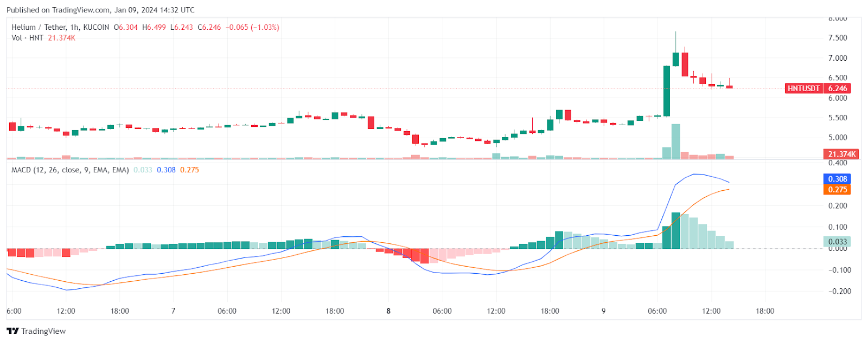Click the Published on TradingView.com header text
This screenshot has height=342, width=868.
coord(100,10)
